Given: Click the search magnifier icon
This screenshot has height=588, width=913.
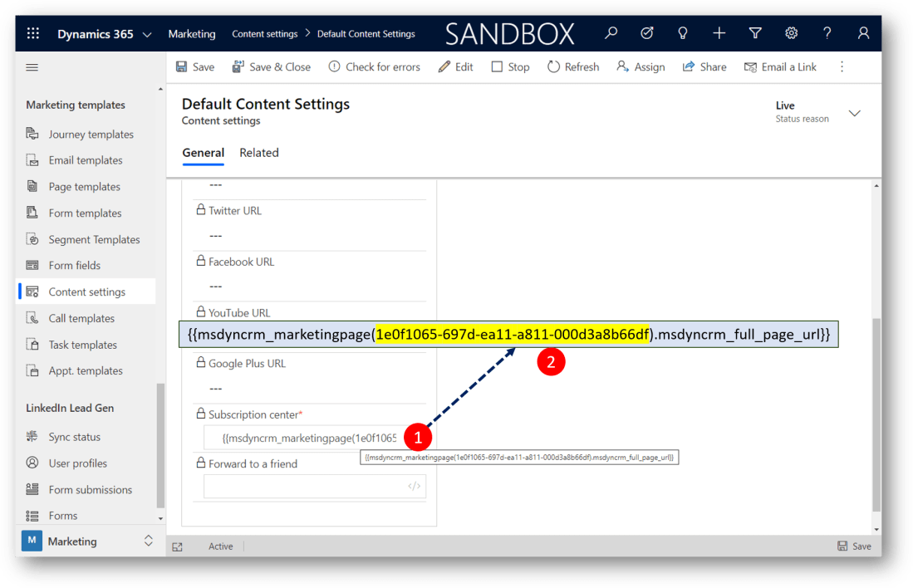Looking at the screenshot, I should (x=611, y=34).
